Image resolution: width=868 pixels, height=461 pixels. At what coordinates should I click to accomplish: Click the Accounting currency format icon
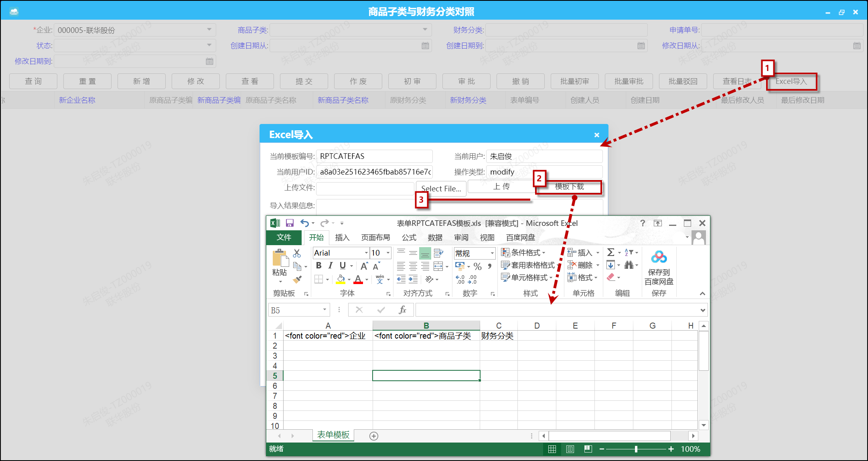460,266
